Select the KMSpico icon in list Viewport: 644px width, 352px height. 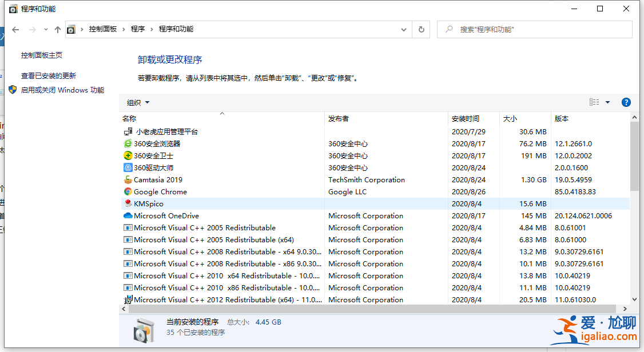pyautogui.click(x=128, y=204)
